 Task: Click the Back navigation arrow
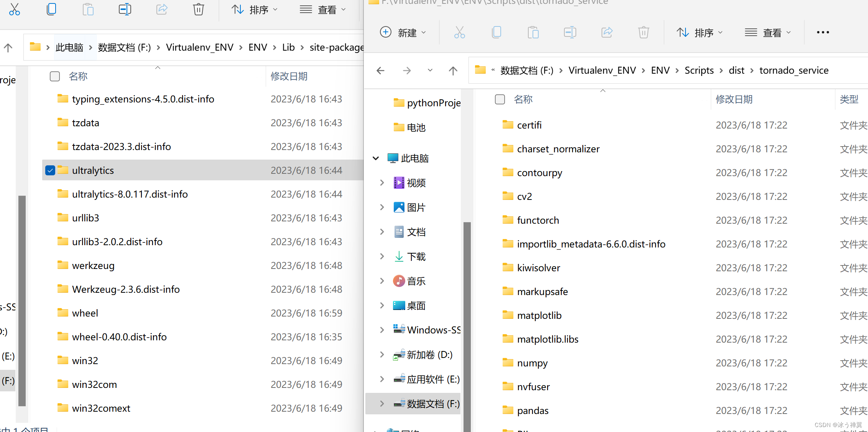click(x=380, y=71)
